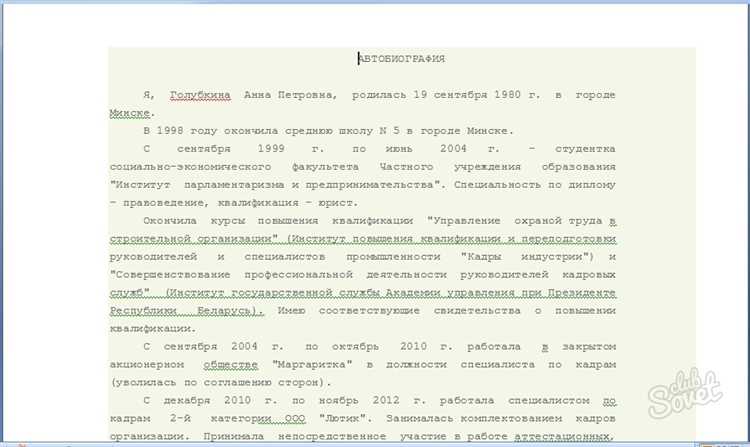
Task: Click the underlined word переподготовки
Action: [569, 239]
